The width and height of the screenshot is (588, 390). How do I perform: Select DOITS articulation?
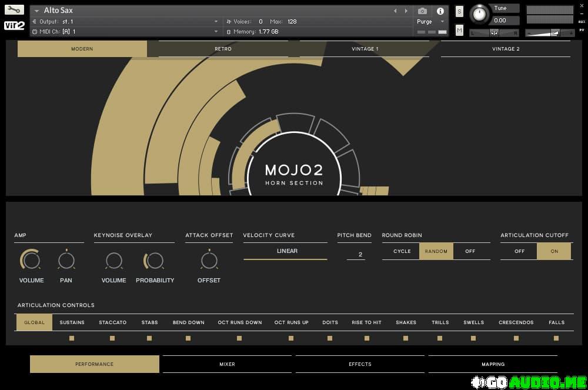click(x=330, y=322)
